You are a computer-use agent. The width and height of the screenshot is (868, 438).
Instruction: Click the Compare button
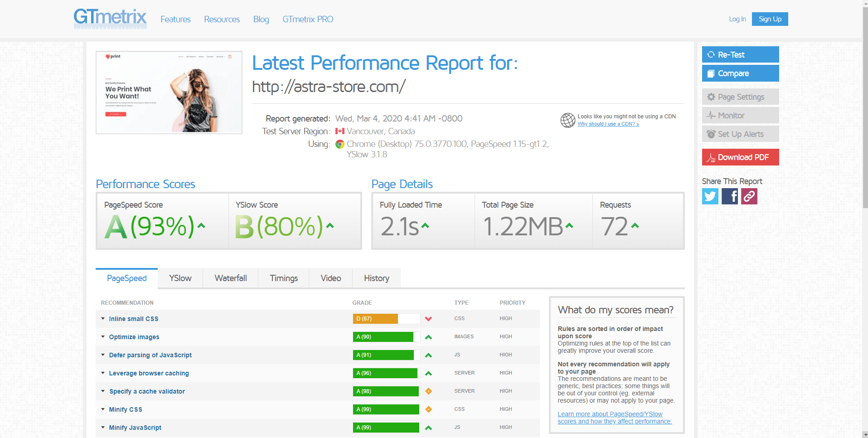[x=740, y=73]
